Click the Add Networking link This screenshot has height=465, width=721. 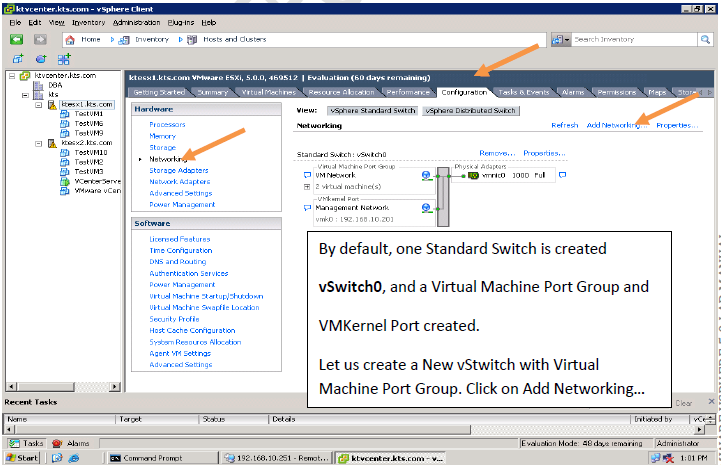pos(617,125)
